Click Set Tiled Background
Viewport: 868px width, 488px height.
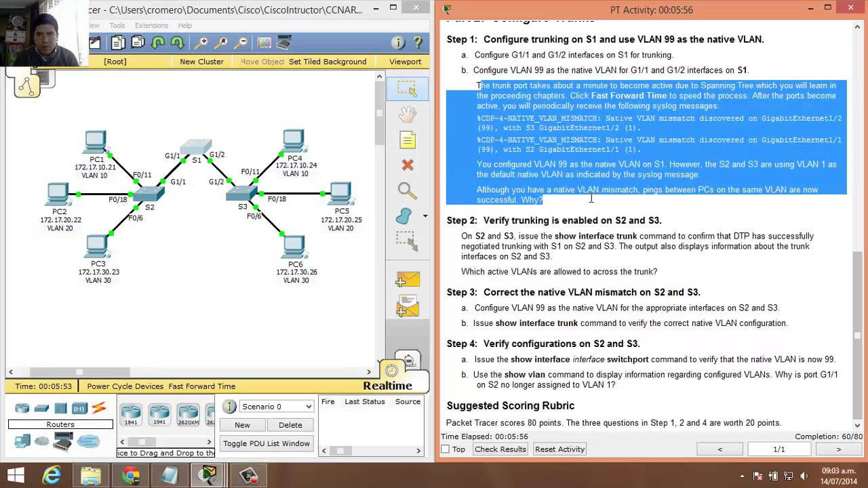coord(328,62)
